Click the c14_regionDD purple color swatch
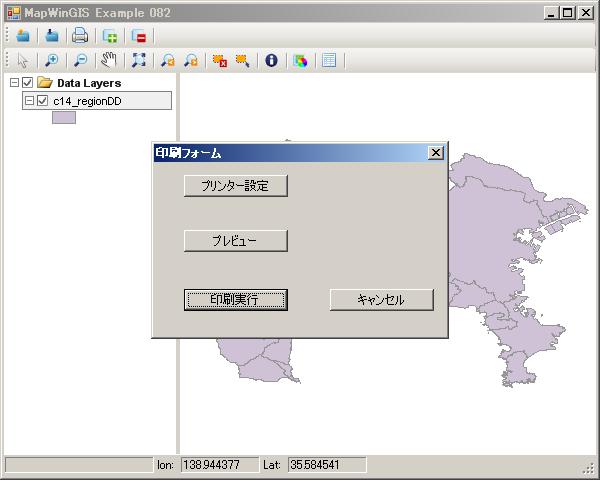Screen dimensions: 600x480 click(x=64, y=118)
